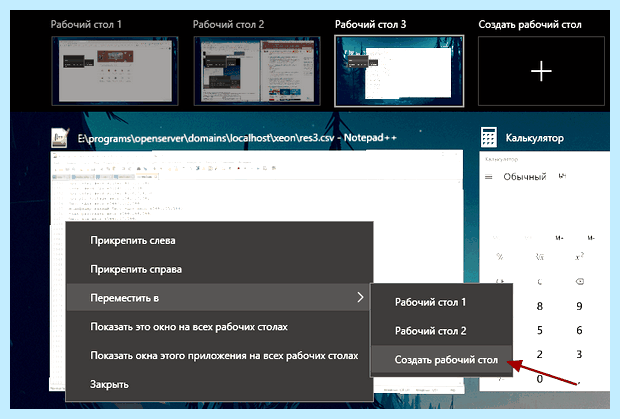
Task: Click the backspace button in Calculator
Action: pos(580,281)
